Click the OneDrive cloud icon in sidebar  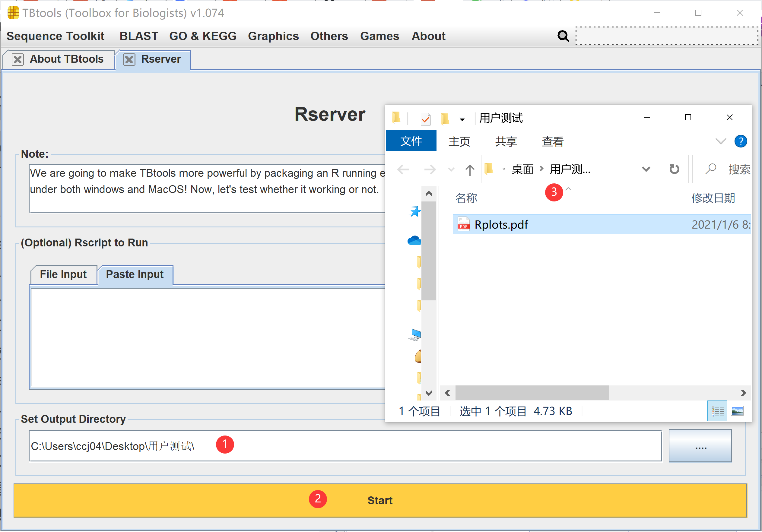pyautogui.click(x=414, y=240)
